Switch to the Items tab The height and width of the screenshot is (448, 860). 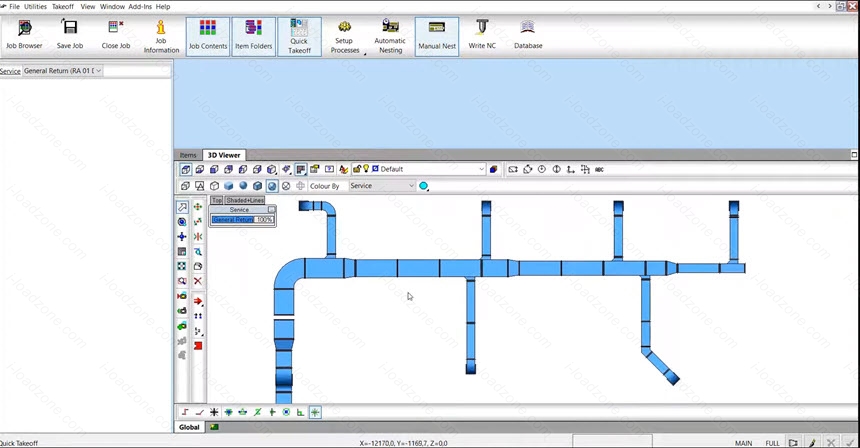click(x=188, y=155)
